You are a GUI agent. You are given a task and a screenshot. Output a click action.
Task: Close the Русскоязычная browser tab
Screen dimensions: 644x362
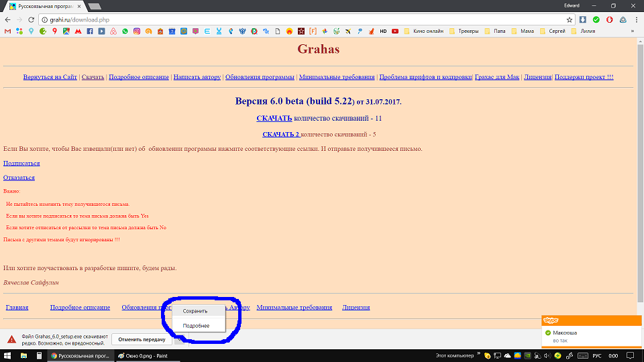pos(79,6)
